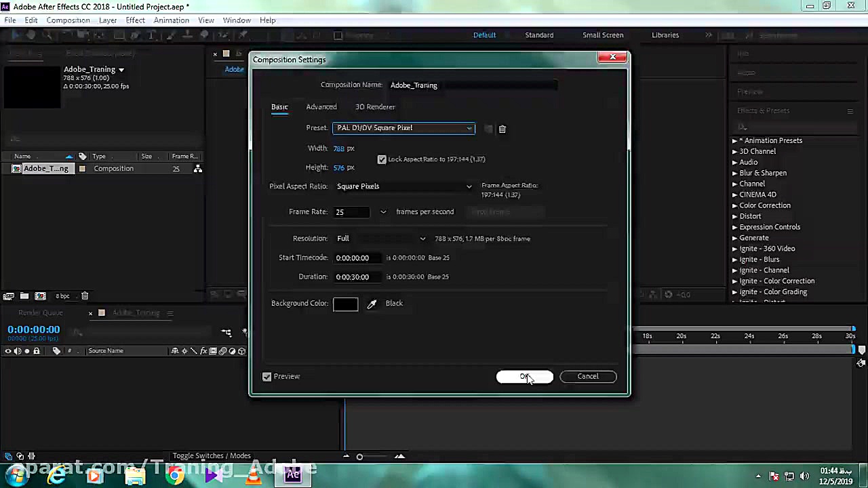Delete the selected composition preset with the trash icon
This screenshot has height=488, width=868.
502,129
